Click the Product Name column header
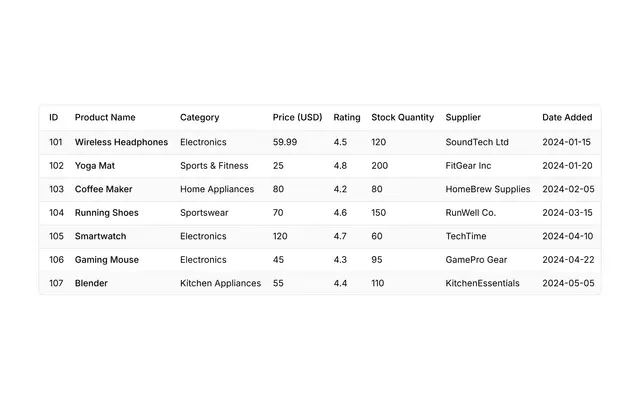The image size is (640, 400). pos(105,118)
